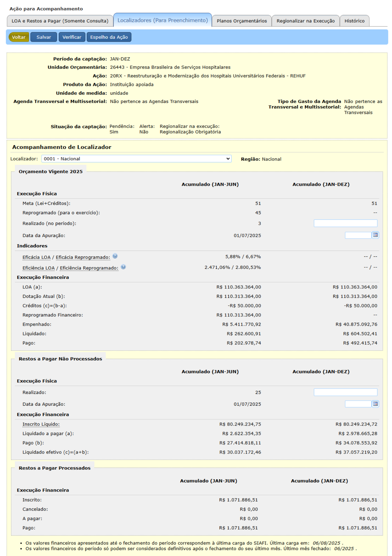This screenshot has width=392, height=556.
Task: Select Localizadores (Para Preenchimento) tab
Action: click(163, 20)
